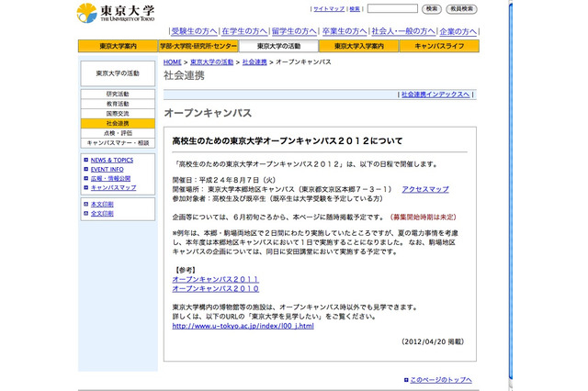Click the red 募集開始時期は未定 notice text
This screenshot has height=391, width=588.
coord(423,218)
